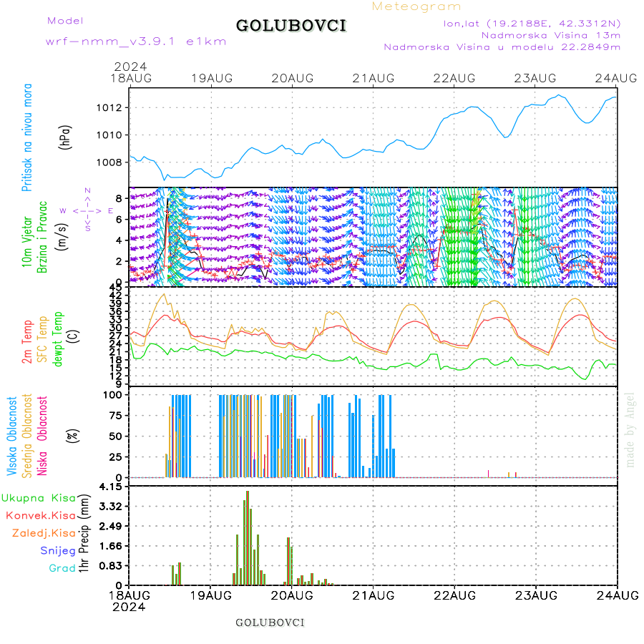The width and height of the screenshot is (644, 644).
Task: Click the (m/s) wind unit label
Action: tap(62, 237)
